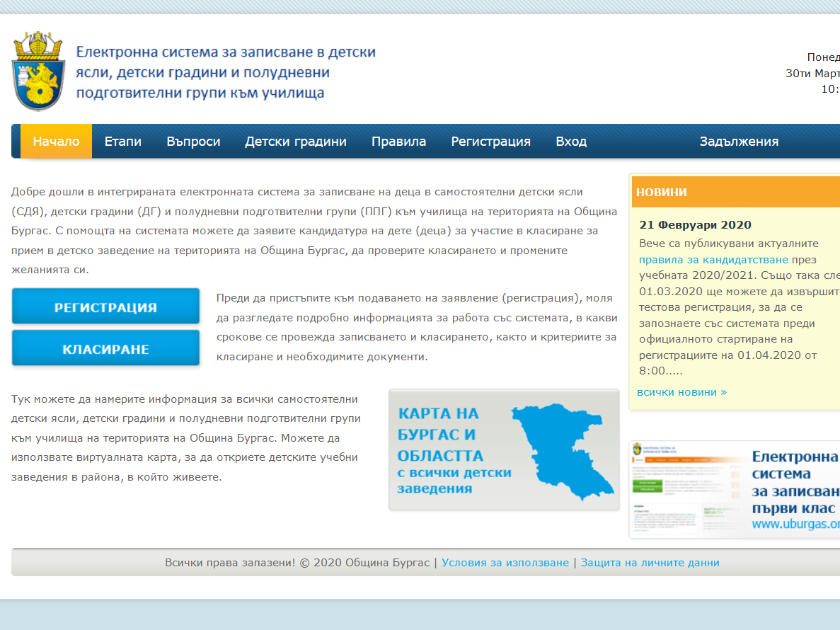This screenshot has width=840, height=630.
Task: Click the first-grade enrollment system banner
Action: tap(734, 489)
